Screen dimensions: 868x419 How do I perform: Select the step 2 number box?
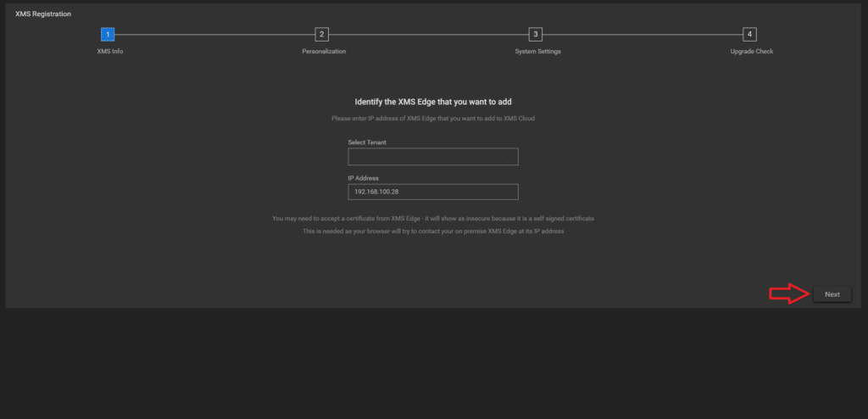coord(321,34)
